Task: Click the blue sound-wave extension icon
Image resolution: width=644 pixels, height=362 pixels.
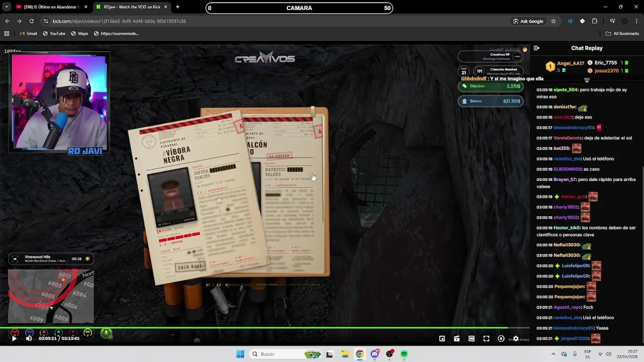Action: pyautogui.click(x=570, y=21)
